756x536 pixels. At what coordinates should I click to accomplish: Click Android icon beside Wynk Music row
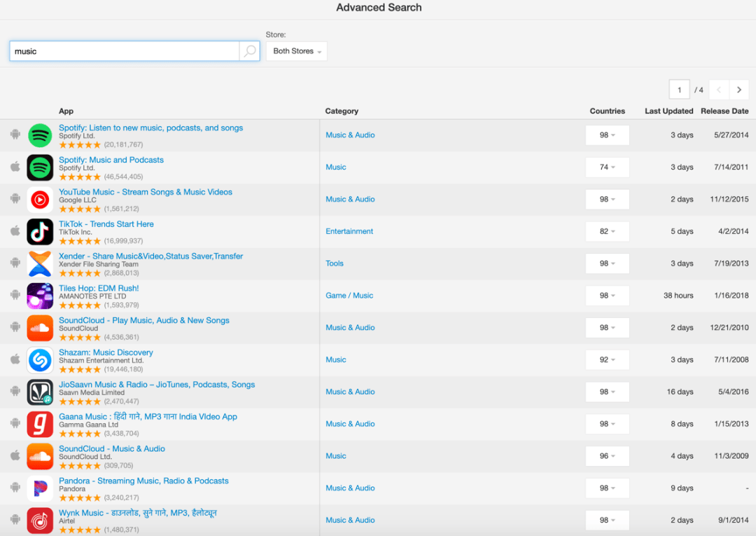click(15, 519)
